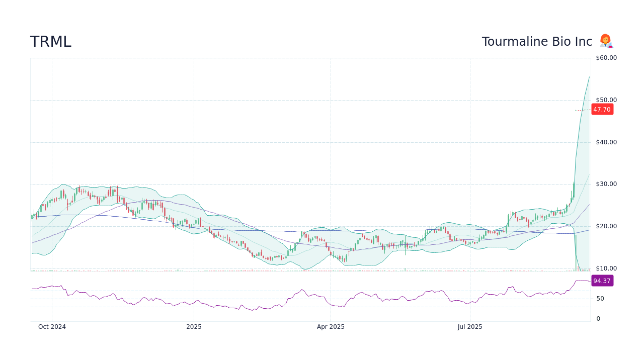Click the purple 94.37 indicator badge
The width and height of the screenshot is (644, 362).
pos(602,281)
